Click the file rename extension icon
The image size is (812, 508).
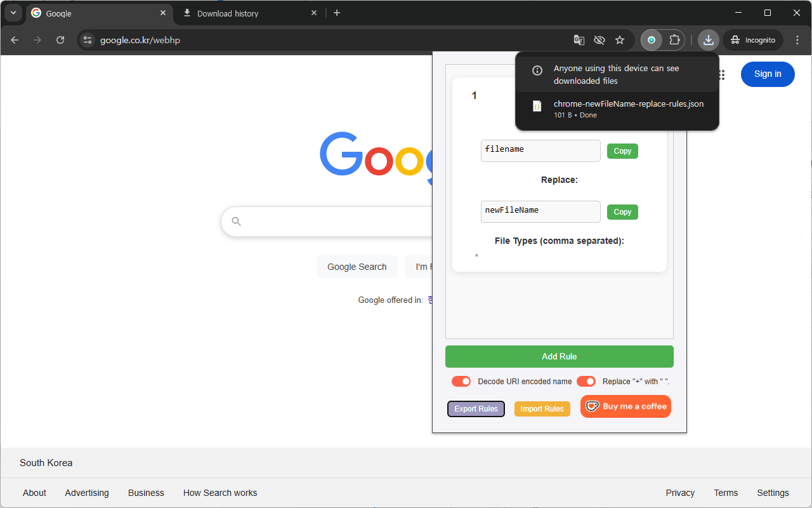click(x=652, y=40)
